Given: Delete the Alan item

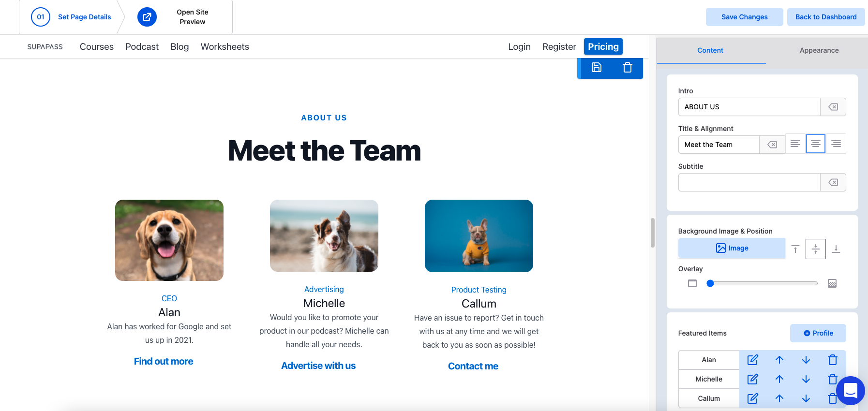Looking at the screenshot, I should [833, 360].
